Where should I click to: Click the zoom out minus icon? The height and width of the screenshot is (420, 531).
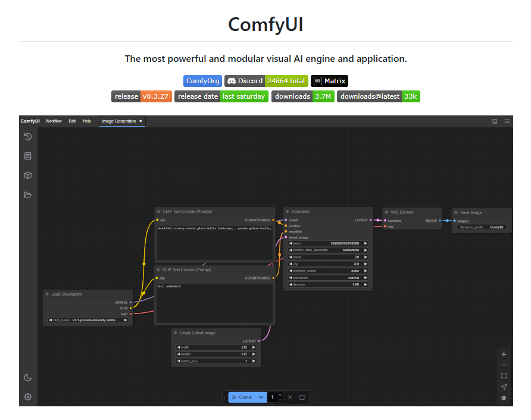click(x=504, y=365)
